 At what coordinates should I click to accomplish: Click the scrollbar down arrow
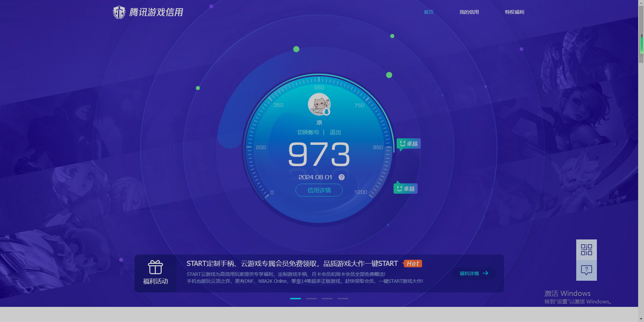point(641,319)
